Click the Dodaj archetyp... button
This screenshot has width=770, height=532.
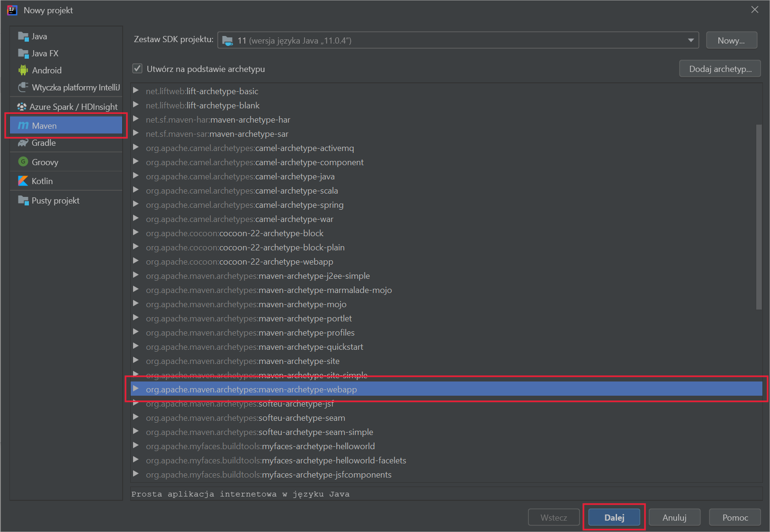pos(720,69)
